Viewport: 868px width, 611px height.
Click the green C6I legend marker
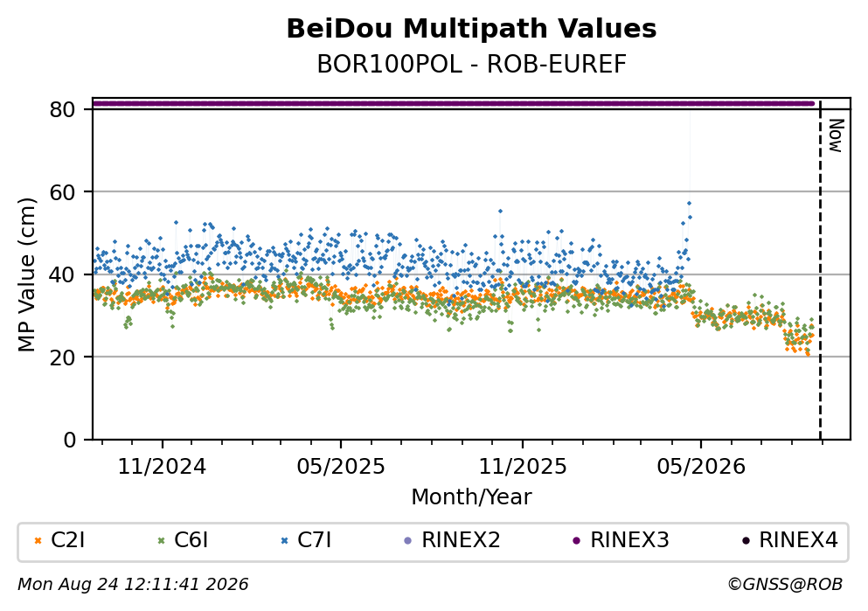[162, 541]
